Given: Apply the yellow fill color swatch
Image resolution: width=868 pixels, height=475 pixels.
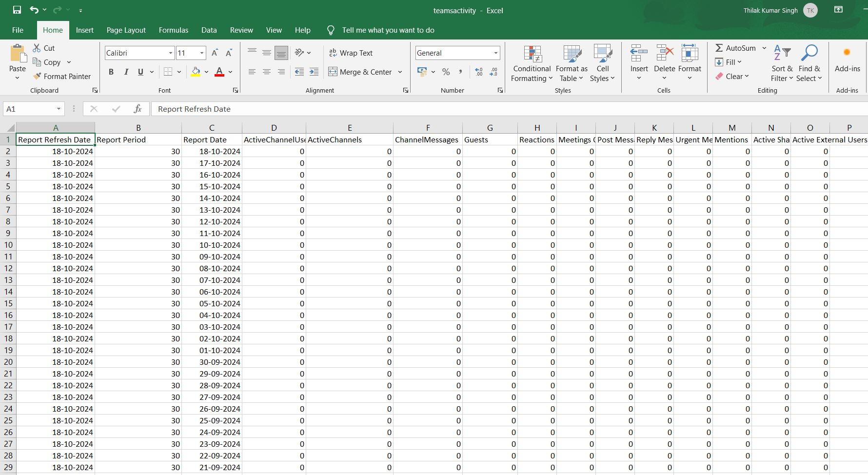Looking at the screenshot, I should 196,72.
